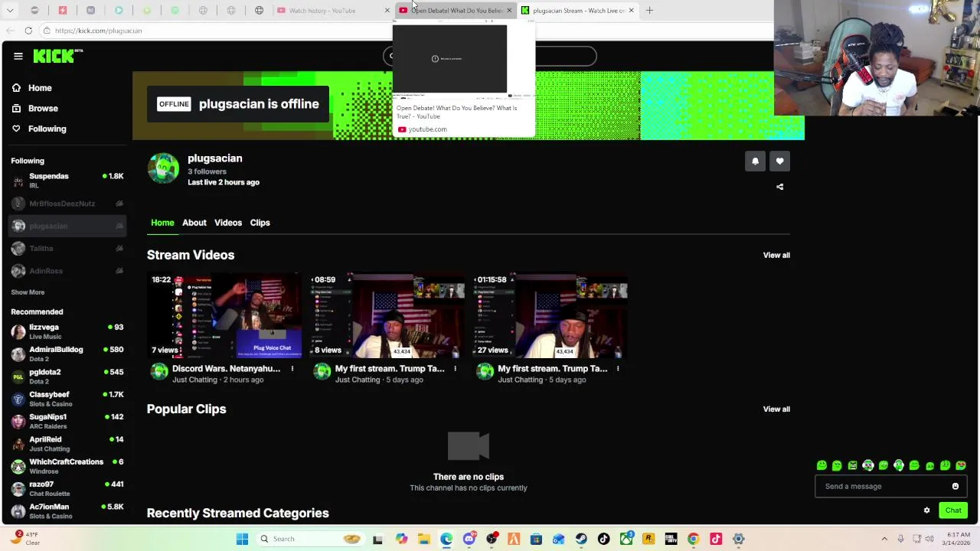
Task: Open Xbox app from taskbar
Action: (x=626, y=539)
